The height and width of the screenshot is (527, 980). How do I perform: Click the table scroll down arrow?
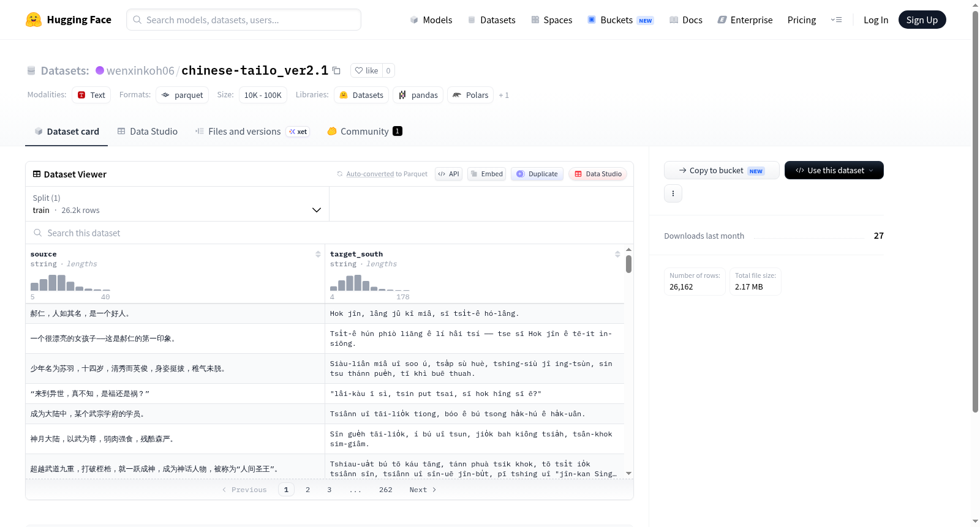coord(628,473)
